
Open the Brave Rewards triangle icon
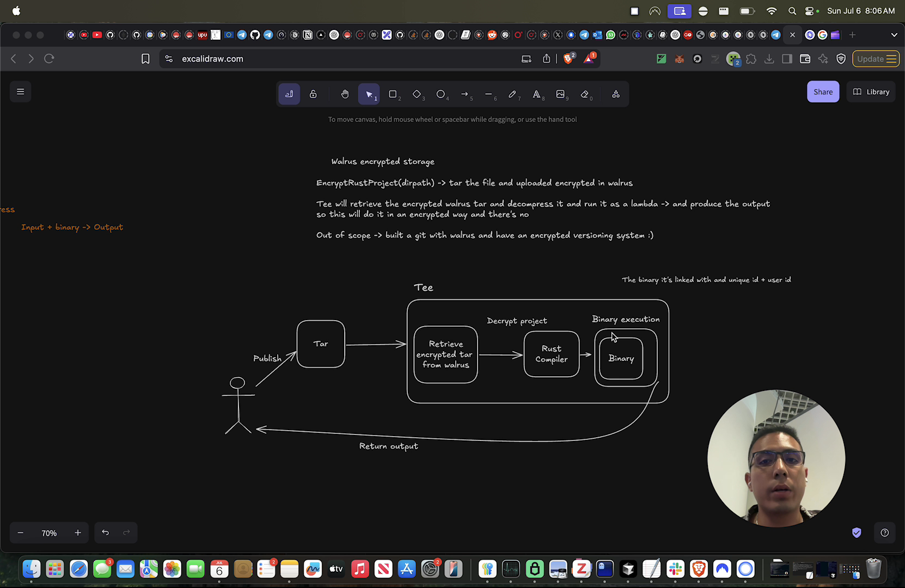point(589,58)
